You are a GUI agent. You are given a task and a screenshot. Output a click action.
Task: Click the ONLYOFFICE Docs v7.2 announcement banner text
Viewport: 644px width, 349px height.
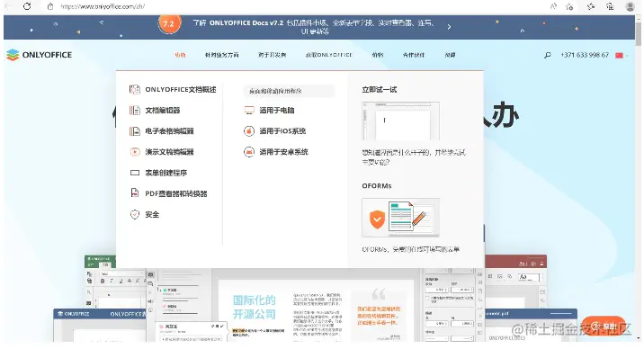pyautogui.click(x=314, y=27)
